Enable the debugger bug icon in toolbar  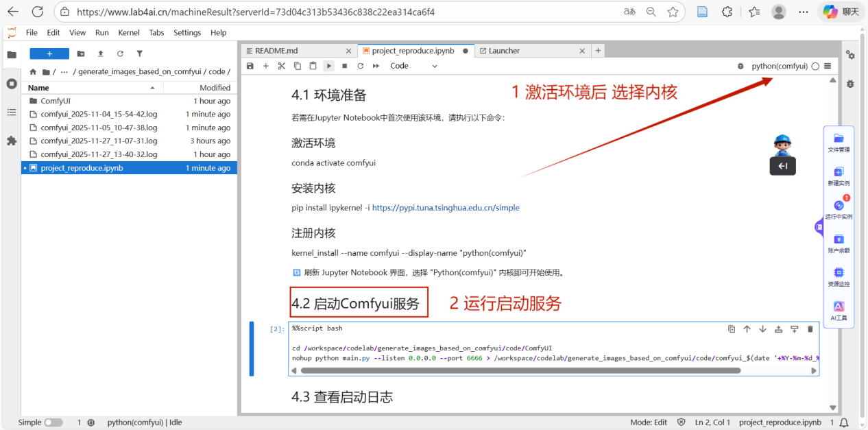(740, 67)
